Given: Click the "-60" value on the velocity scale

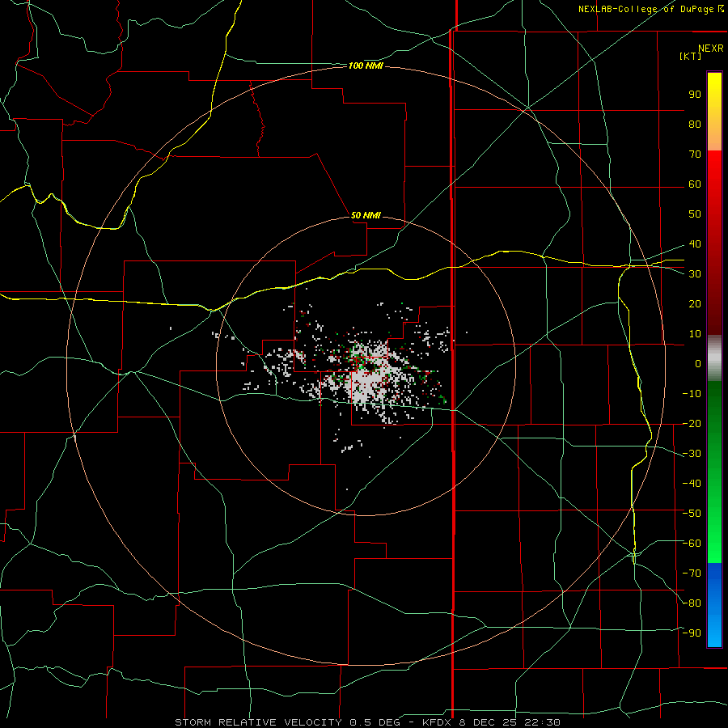Looking at the screenshot, I should point(692,544).
